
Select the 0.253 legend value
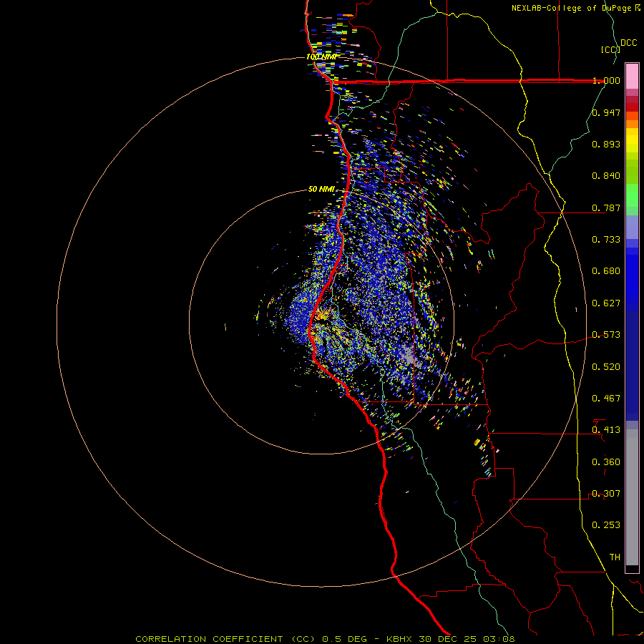coord(606,525)
